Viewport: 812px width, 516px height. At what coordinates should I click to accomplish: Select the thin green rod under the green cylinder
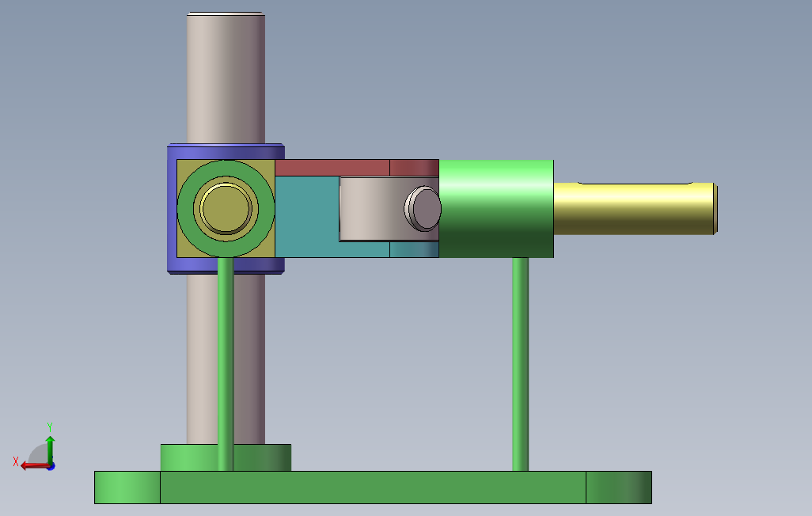[521, 364]
